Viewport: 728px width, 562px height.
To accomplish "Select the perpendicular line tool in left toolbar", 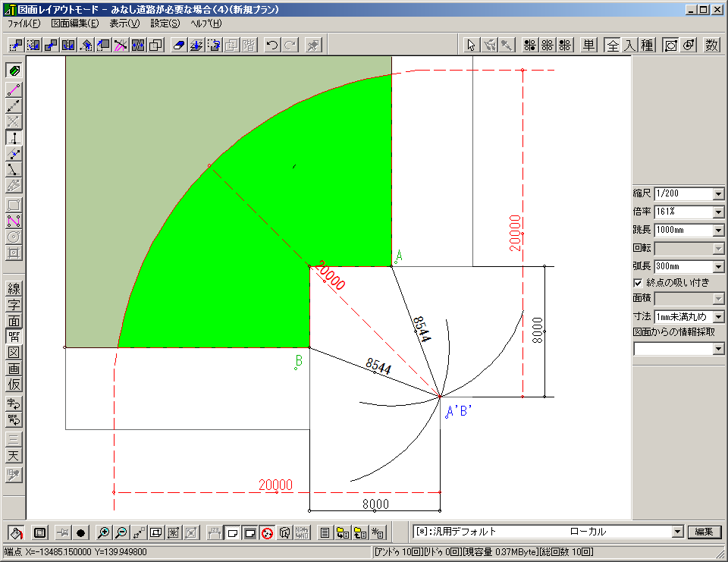I will click(x=14, y=137).
